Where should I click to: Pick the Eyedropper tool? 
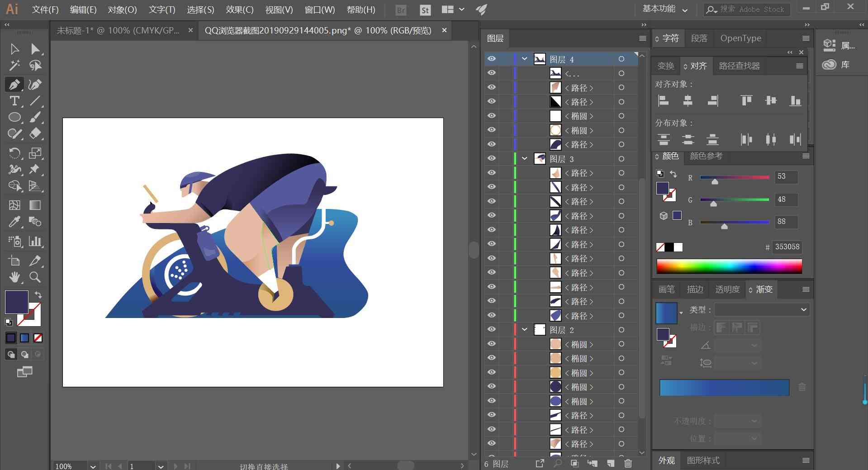pyautogui.click(x=14, y=222)
